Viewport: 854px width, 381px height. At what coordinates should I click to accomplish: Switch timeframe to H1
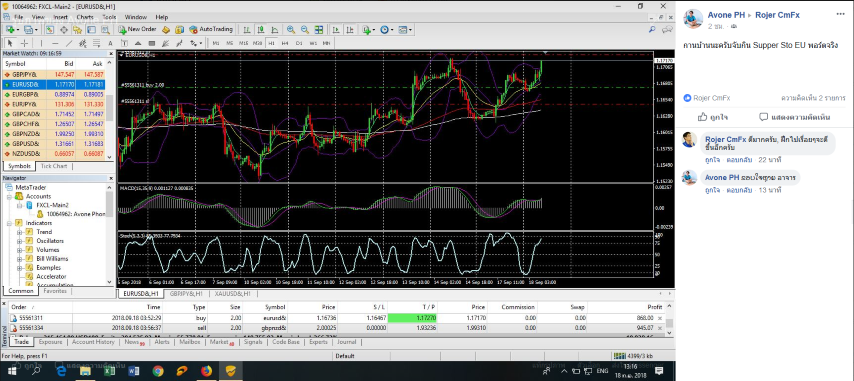coord(271,43)
